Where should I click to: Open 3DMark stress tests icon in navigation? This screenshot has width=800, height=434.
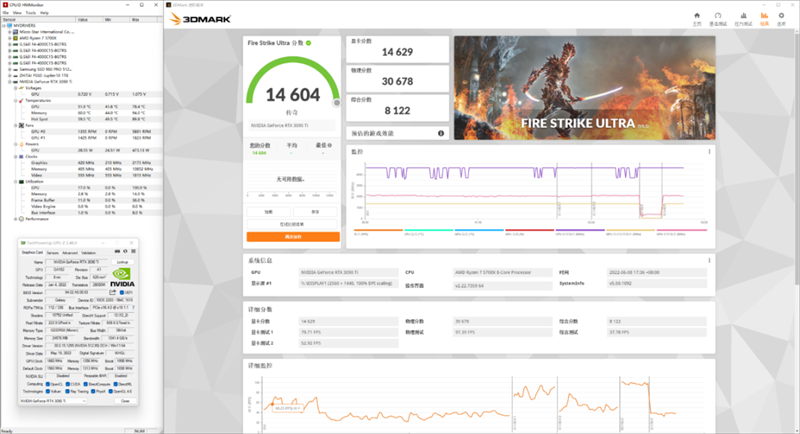coord(743,16)
